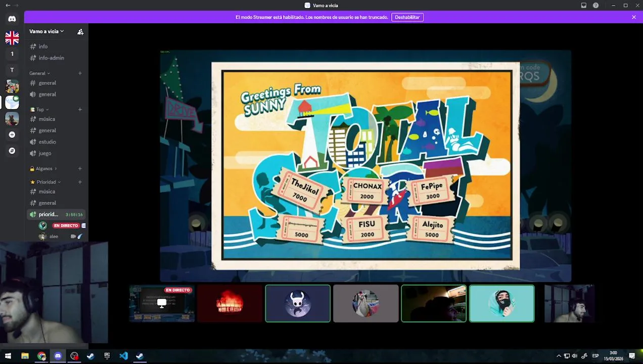Join the juego voice channel

tap(56, 153)
